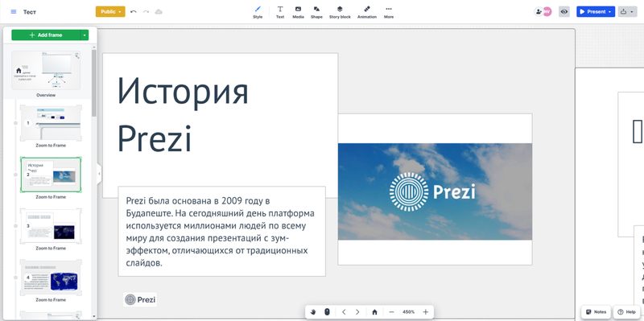
Task: Click the sidebar scroll down arrow
Action: (94, 317)
